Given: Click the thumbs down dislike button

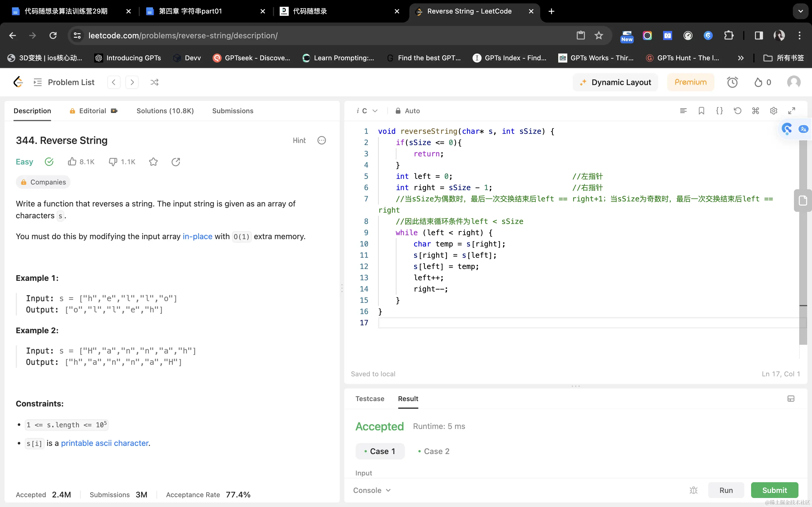Looking at the screenshot, I should click(113, 162).
